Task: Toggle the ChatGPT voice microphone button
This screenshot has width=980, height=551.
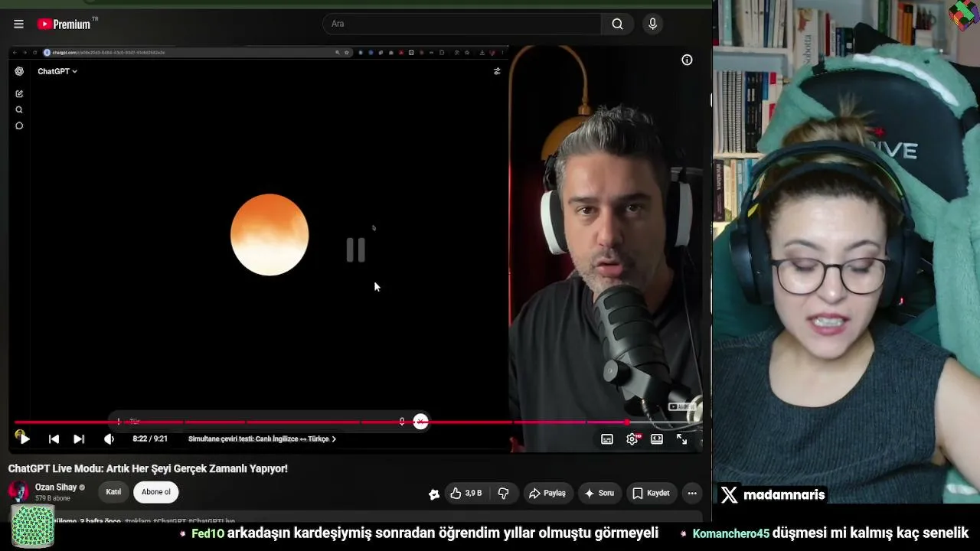Action: (x=402, y=422)
